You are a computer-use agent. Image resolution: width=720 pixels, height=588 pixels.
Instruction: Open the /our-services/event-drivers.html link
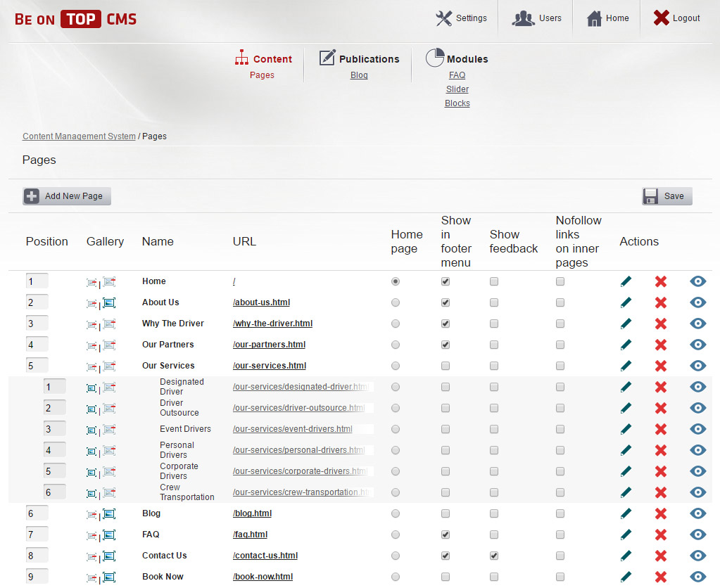tap(293, 429)
